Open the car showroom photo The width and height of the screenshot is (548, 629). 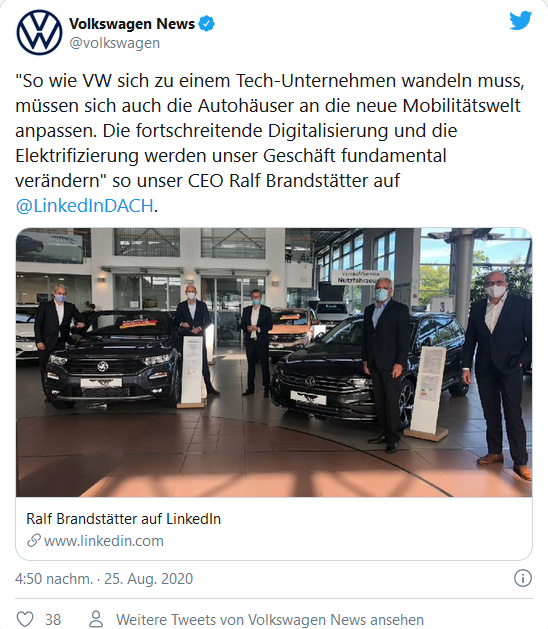274,362
